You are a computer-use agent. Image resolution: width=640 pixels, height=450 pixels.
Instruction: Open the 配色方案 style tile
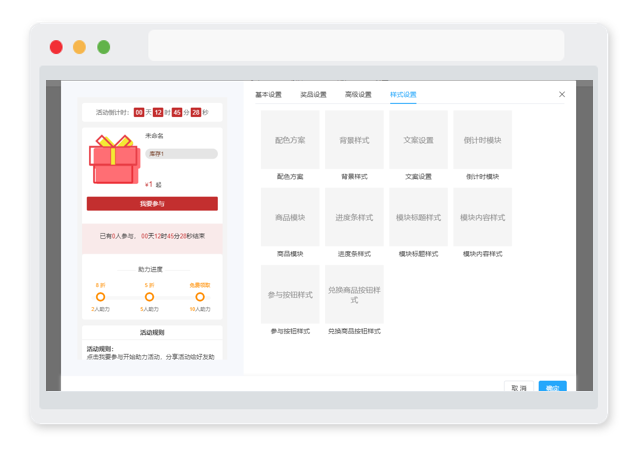290,140
